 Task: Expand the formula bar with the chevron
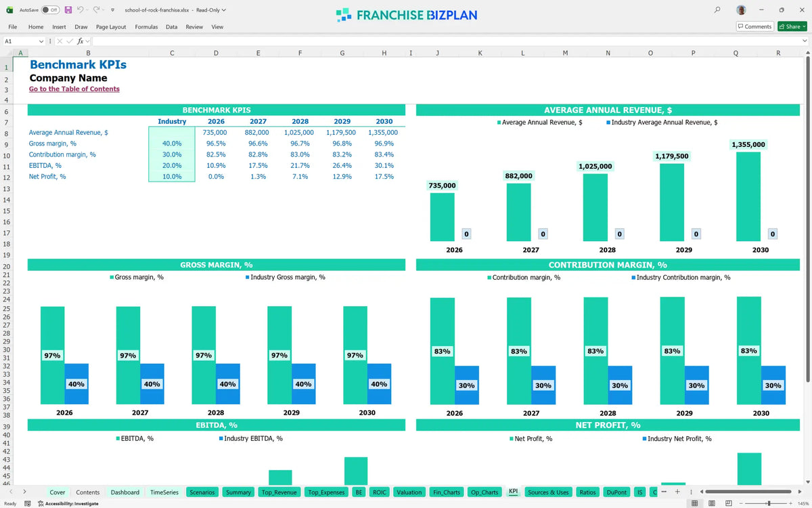[x=805, y=41]
